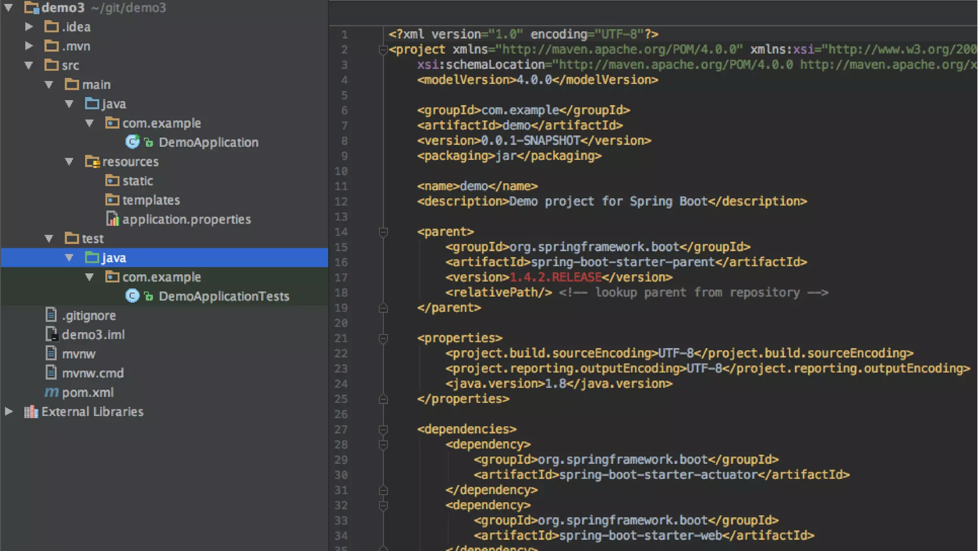Select application.properties file name
The image size is (980, 551).
[x=187, y=220]
